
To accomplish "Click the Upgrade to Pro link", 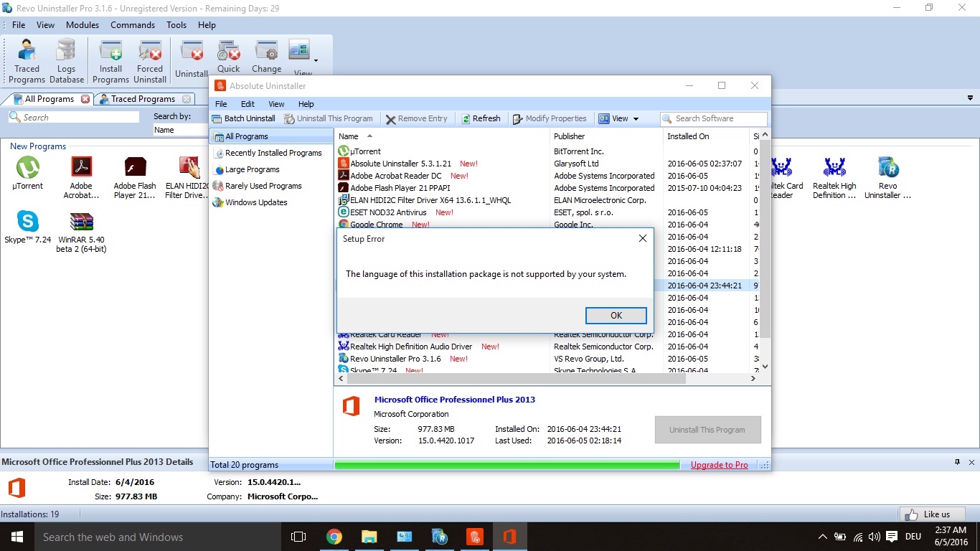I will tap(719, 465).
